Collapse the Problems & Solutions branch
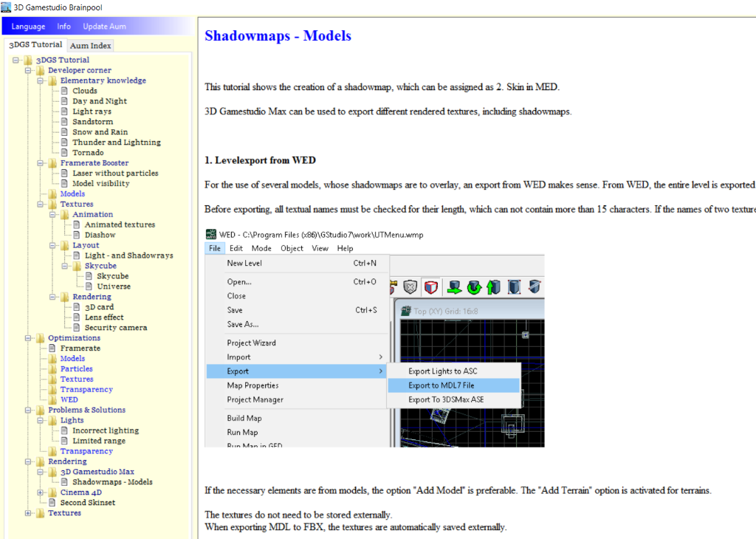Image resolution: width=756 pixels, height=539 pixels. 28,411
